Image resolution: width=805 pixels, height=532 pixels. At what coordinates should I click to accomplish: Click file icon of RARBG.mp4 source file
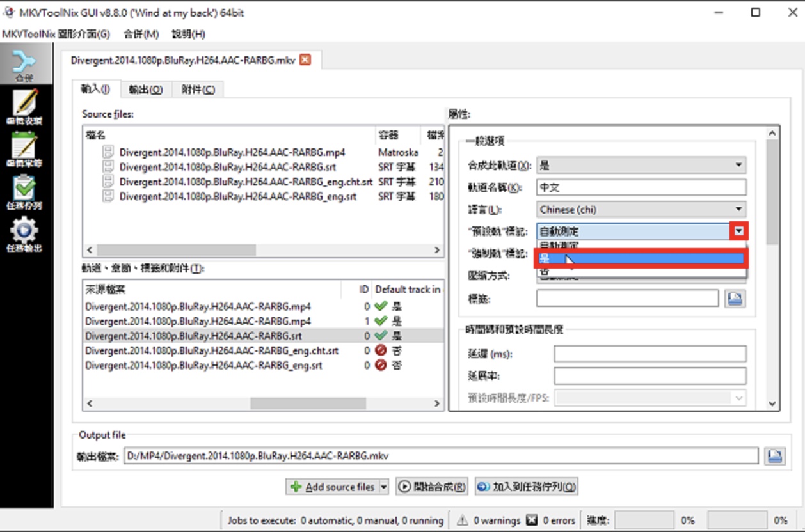pyautogui.click(x=109, y=152)
